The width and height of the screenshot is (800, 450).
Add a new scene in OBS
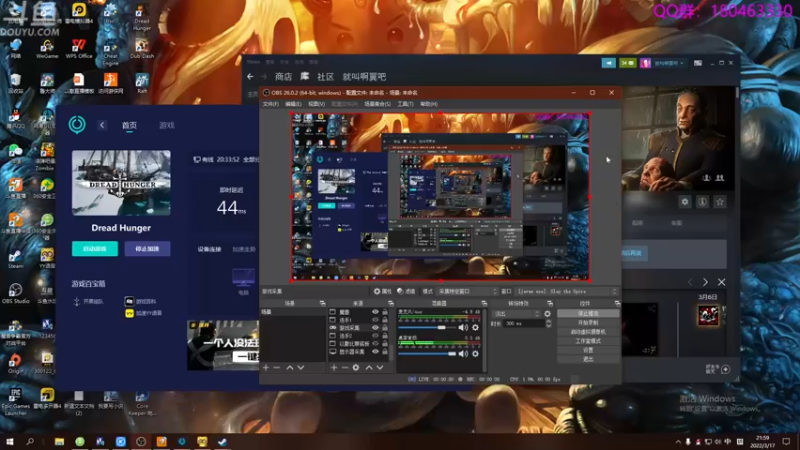pos(266,367)
